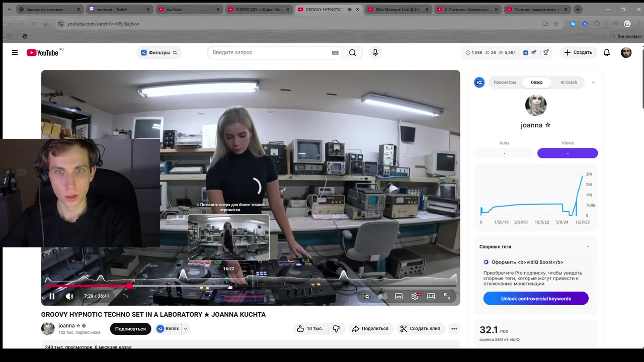This screenshot has width=644, height=362.
Task: Switch to the Просмотры tab
Action: [505, 82]
